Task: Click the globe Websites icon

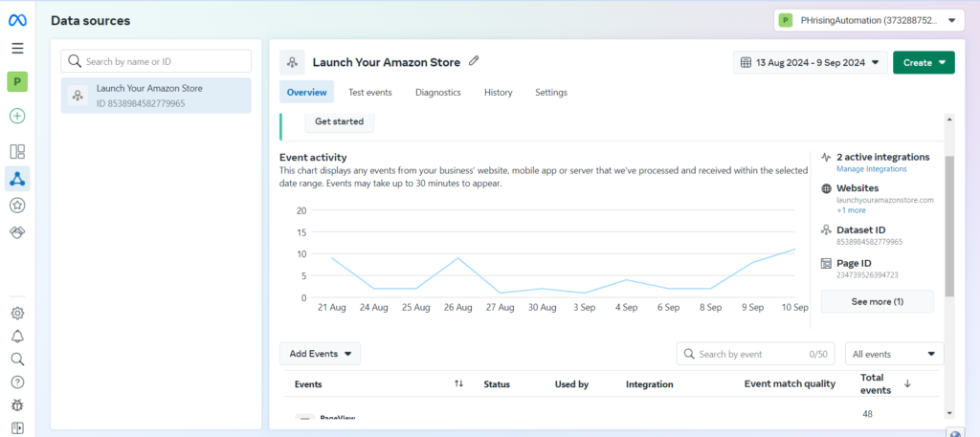Action: (826, 188)
